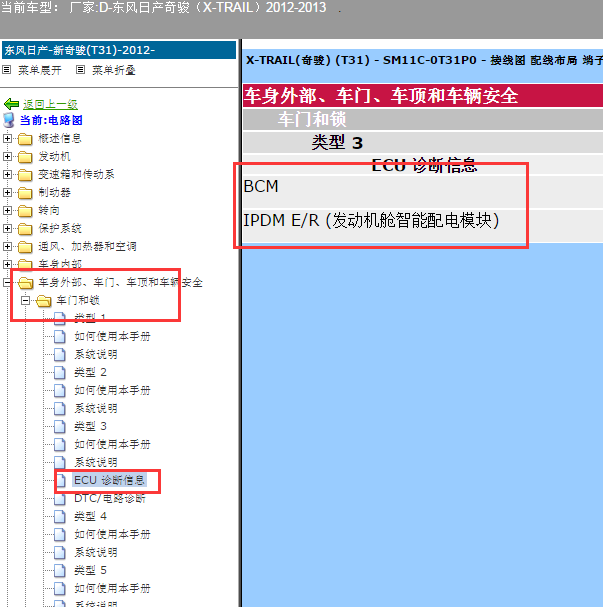Expand the 制动器 tree node

[7, 192]
